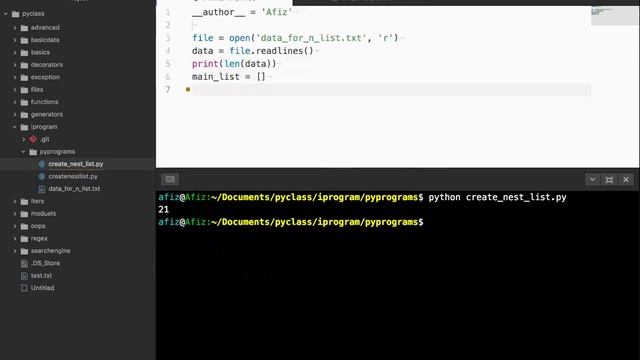Select the generators folder label
The height and width of the screenshot is (360, 640).
coord(47,115)
